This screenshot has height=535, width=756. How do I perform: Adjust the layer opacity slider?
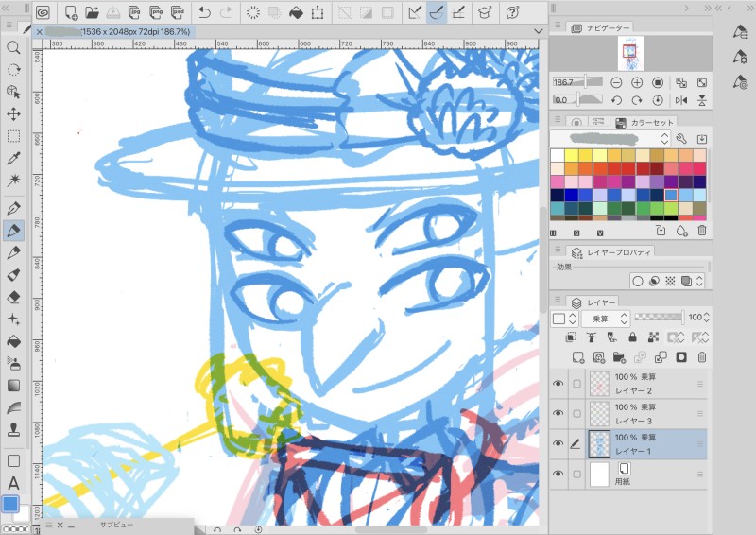(659, 317)
